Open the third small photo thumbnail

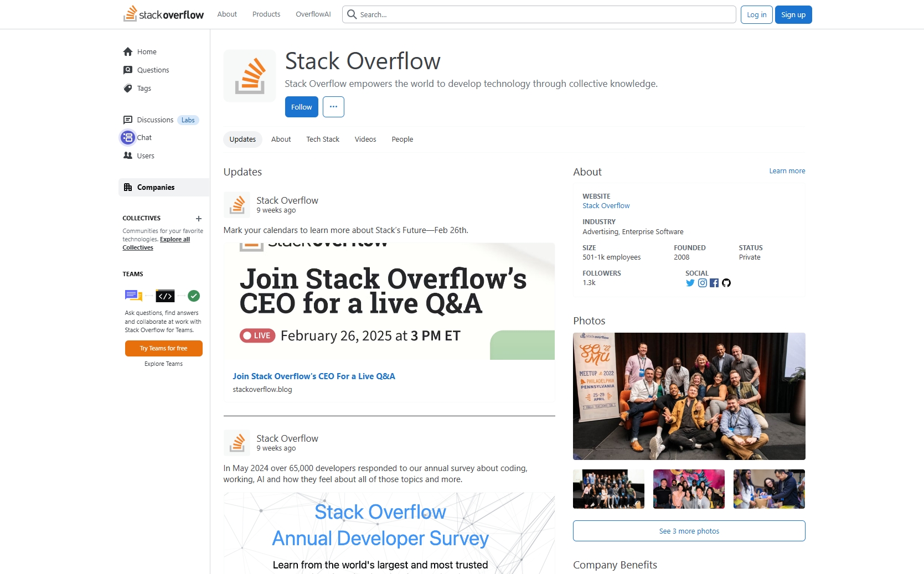click(769, 489)
